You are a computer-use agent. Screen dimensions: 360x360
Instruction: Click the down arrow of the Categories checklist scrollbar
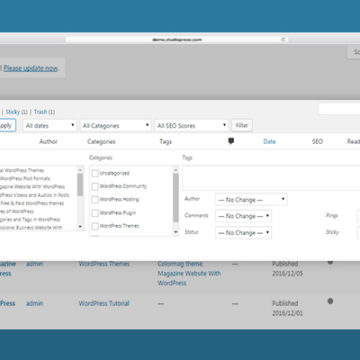click(176, 232)
